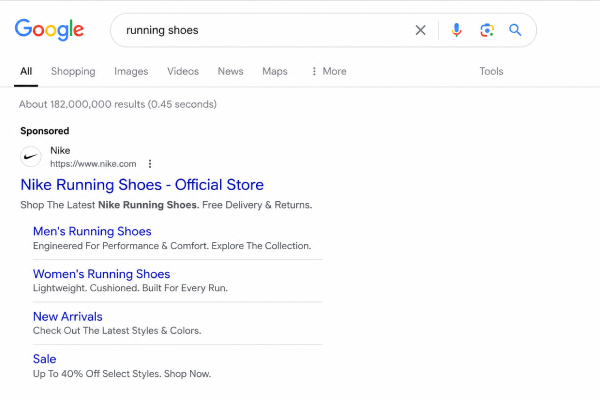Open the Men's Running Shoes sitelink
The image size is (600, 400).
coord(92,231)
